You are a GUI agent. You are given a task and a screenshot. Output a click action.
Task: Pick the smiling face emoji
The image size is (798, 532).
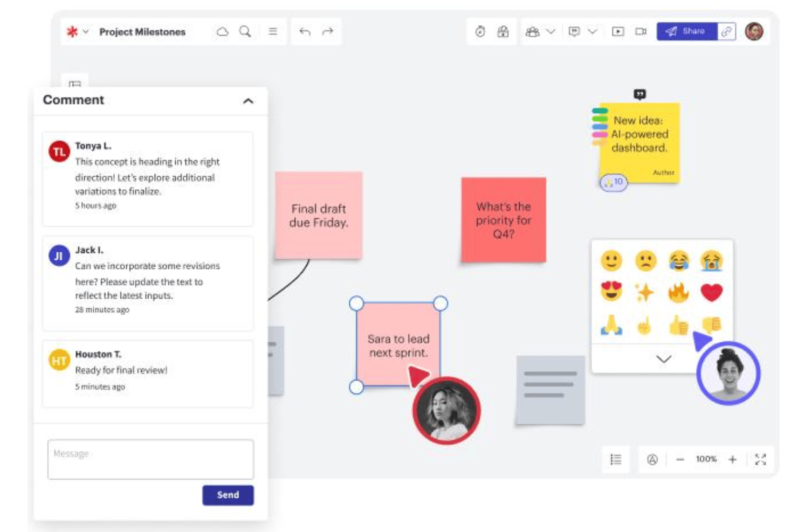pyautogui.click(x=611, y=261)
